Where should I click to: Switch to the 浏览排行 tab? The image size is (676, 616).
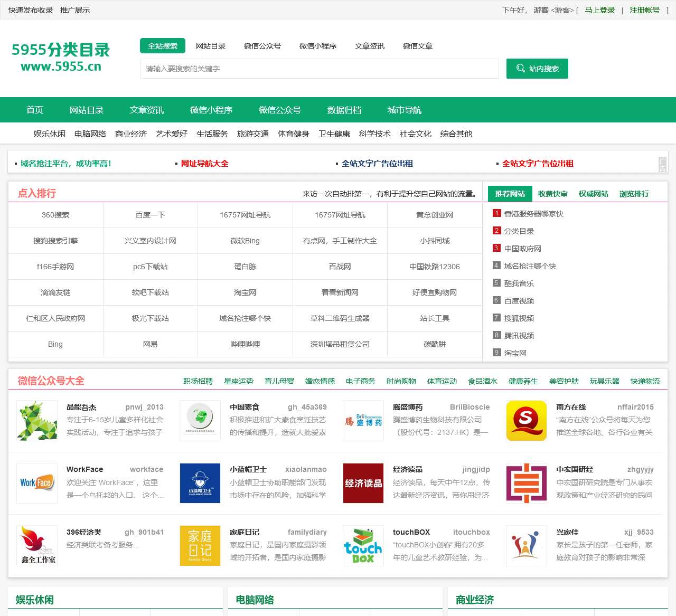coord(634,194)
